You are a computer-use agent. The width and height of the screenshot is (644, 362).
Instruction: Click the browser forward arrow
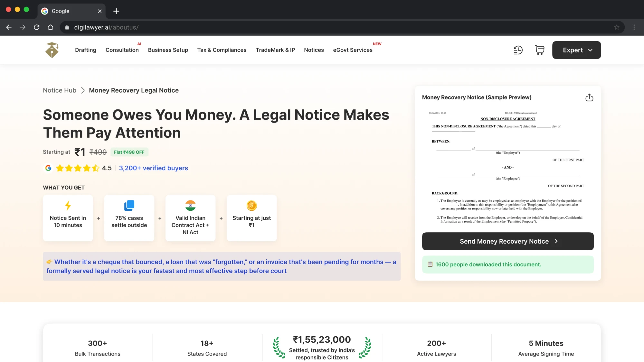point(23,27)
